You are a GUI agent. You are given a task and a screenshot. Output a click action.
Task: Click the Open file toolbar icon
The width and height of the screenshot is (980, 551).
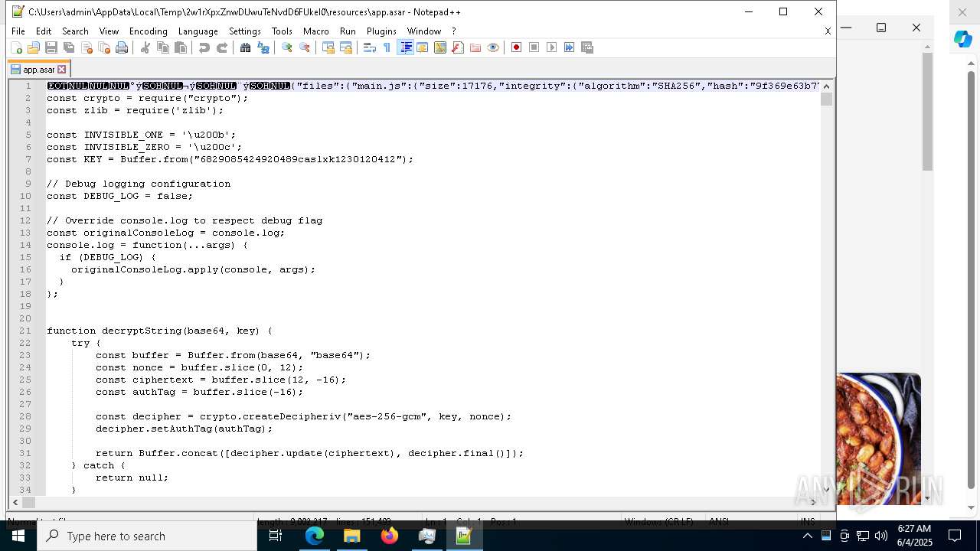click(x=34, y=47)
